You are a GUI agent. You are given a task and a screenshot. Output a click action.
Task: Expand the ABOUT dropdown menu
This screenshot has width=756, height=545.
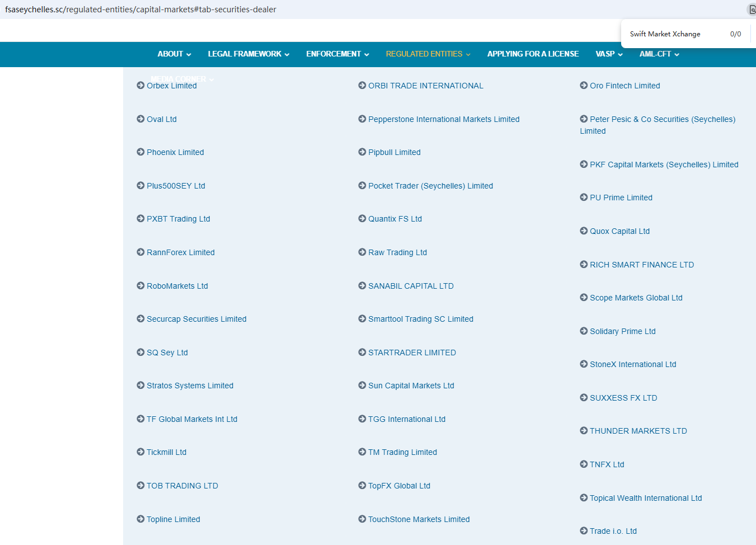click(x=174, y=54)
